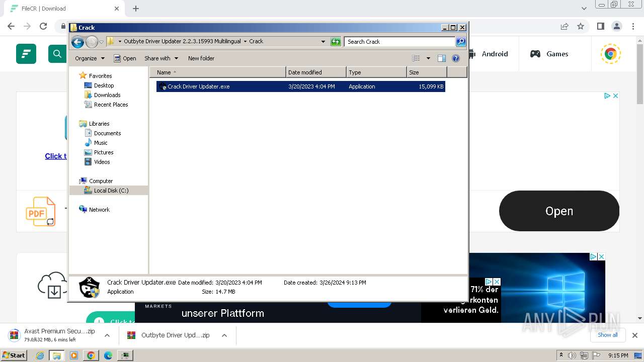Open Downloads in Favorites
This screenshot has width=644, height=362.
click(107, 95)
